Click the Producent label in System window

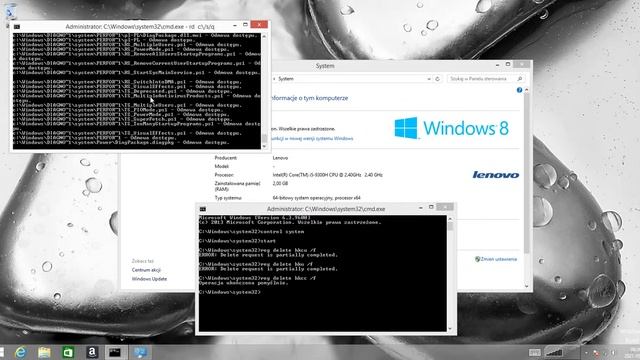tap(226, 158)
